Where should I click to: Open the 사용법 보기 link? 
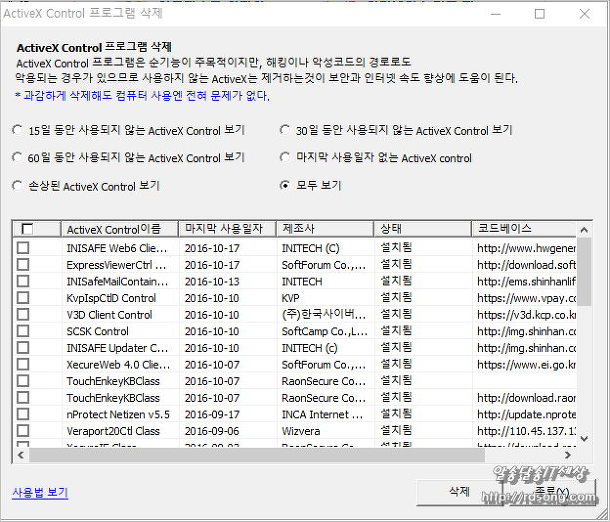pyautogui.click(x=40, y=492)
